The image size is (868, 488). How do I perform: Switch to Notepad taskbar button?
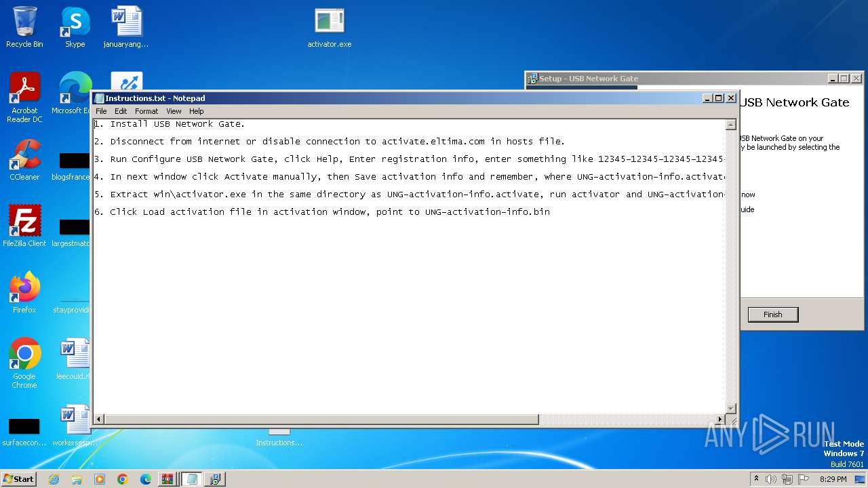tap(191, 479)
